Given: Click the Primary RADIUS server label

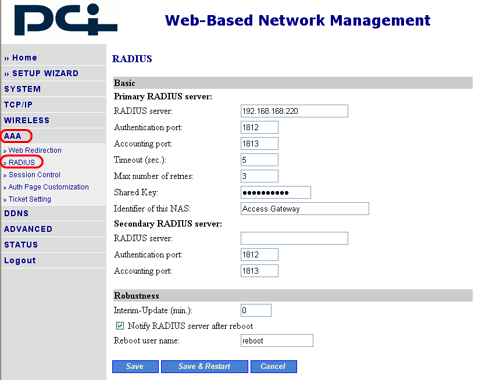Looking at the screenshot, I should 163,97.
